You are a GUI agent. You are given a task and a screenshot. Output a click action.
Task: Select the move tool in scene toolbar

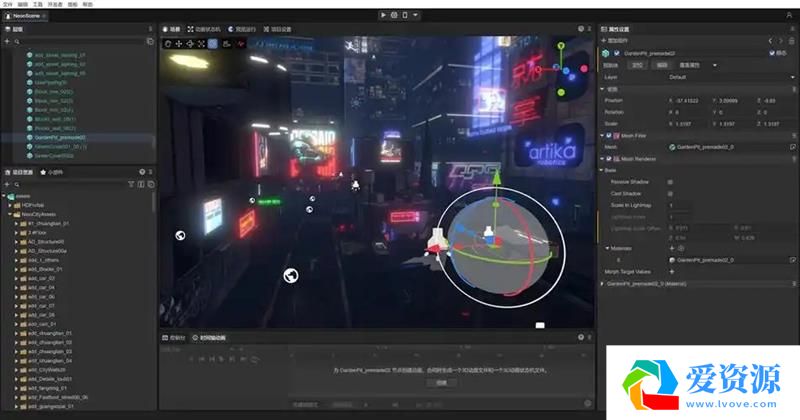tap(179, 44)
